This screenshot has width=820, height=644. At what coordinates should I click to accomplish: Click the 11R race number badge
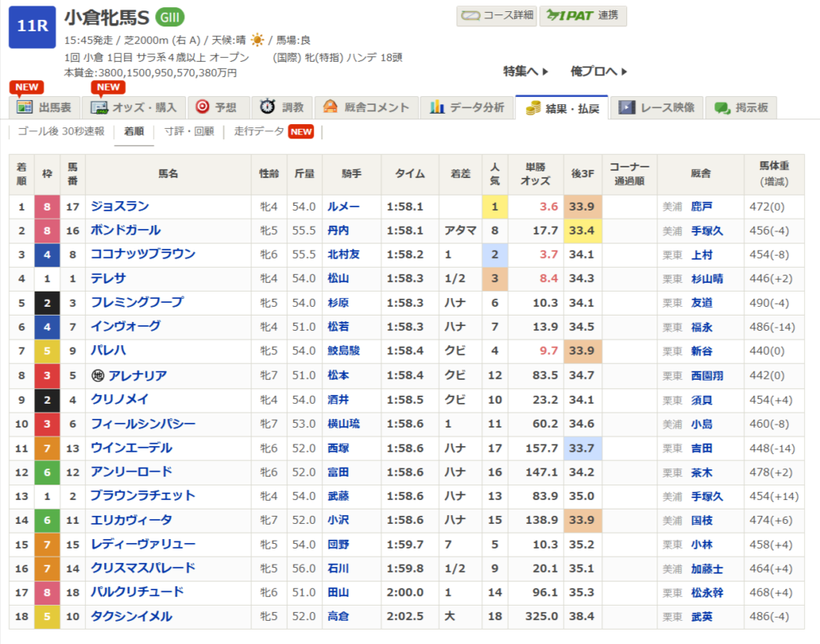[x=32, y=26]
